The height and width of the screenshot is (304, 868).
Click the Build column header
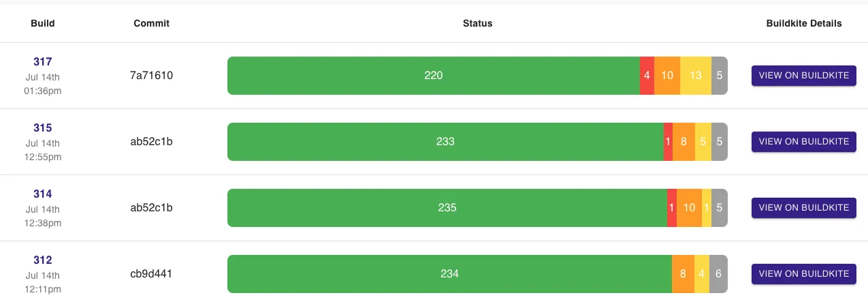tap(43, 23)
